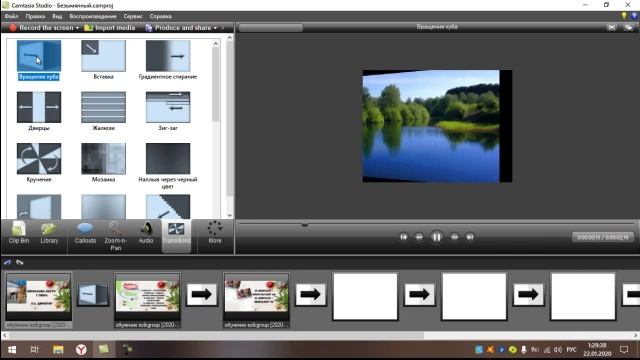
Task: Click the volume icon in system tray
Action: (x=558, y=350)
